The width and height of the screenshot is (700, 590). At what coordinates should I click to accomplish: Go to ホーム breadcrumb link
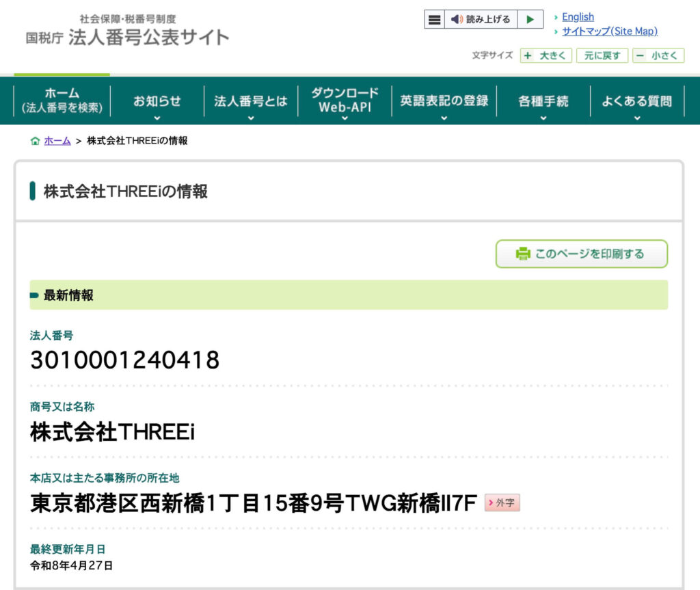(x=57, y=141)
